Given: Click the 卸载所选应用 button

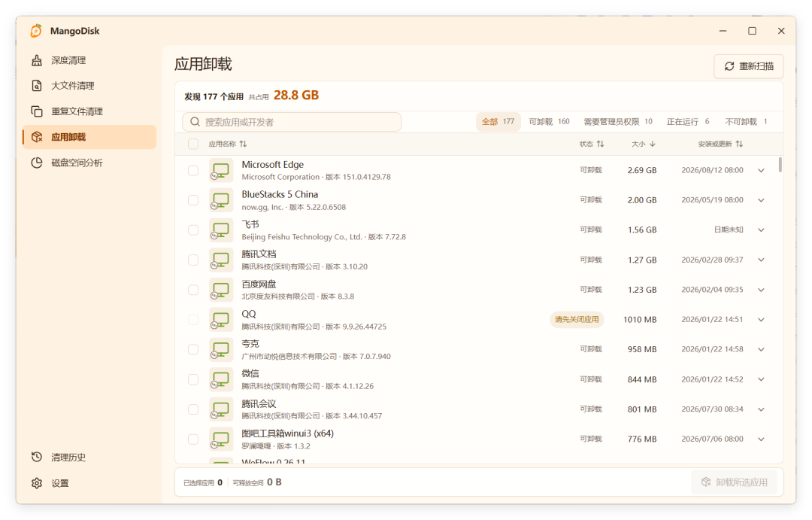Looking at the screenshot, I should (x=735, y=482).
